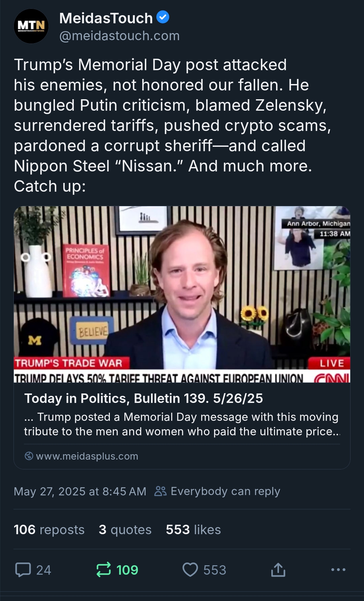Visit the @meidastouch.com handle
The image size is (364, 601).
119,36
